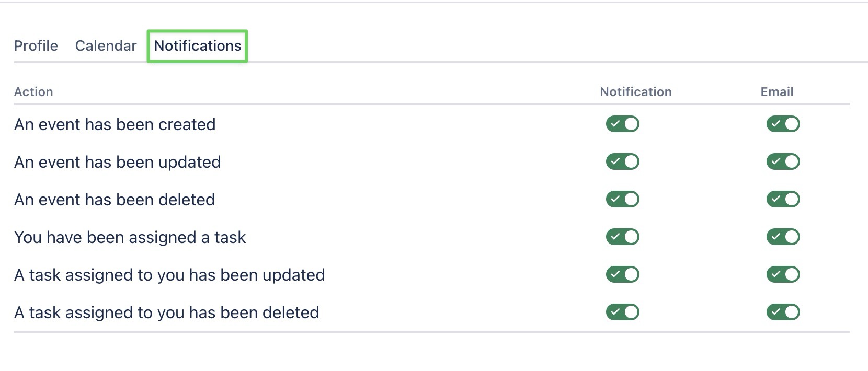Viewport: 868px width, 371px height.
Task: Click the Email column header
Action: [x=776, y=92]
